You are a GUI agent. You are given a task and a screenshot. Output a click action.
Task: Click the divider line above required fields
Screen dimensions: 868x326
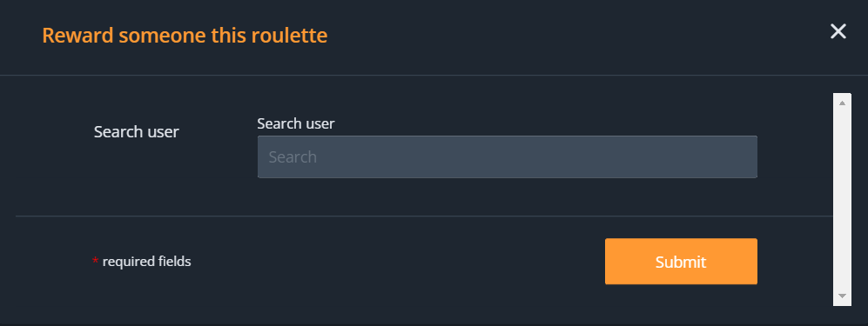pyautogui.click(x=424, y=216)
